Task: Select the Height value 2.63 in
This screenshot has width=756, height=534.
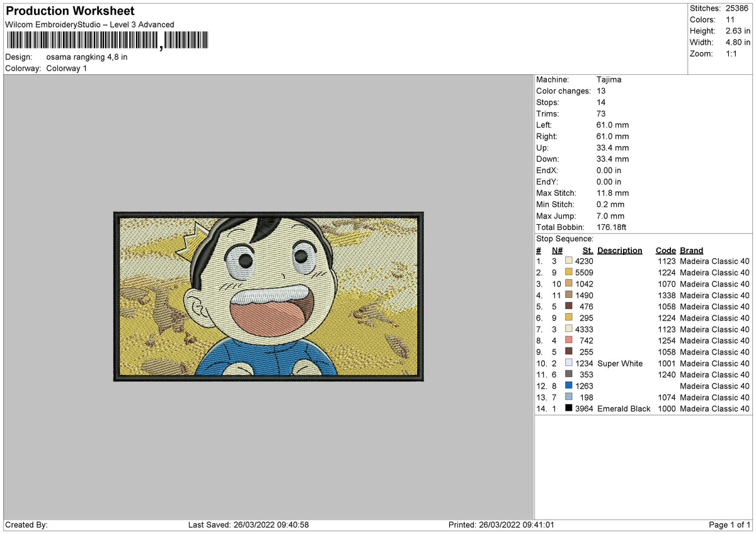Action: click(738, 31)
